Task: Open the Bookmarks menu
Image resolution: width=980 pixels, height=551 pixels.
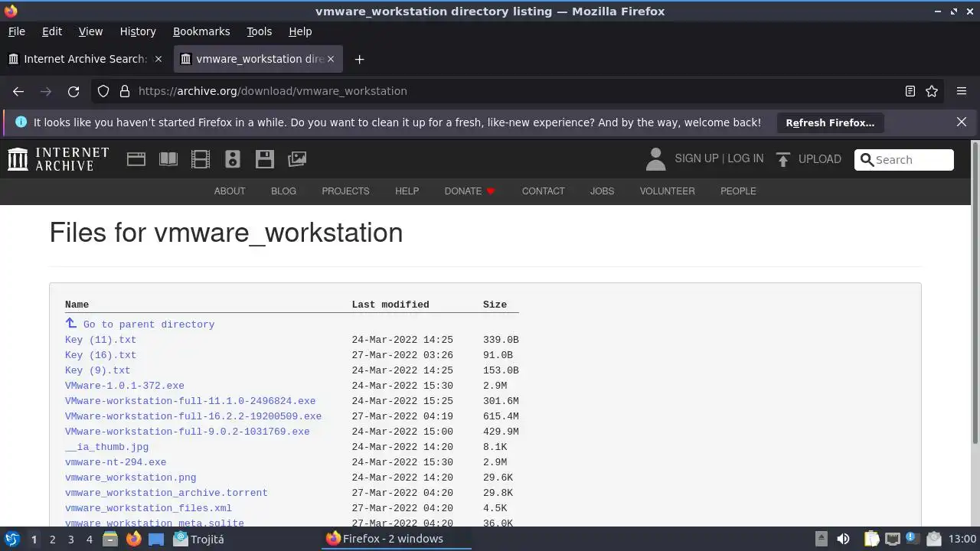Action: (201, 31)
